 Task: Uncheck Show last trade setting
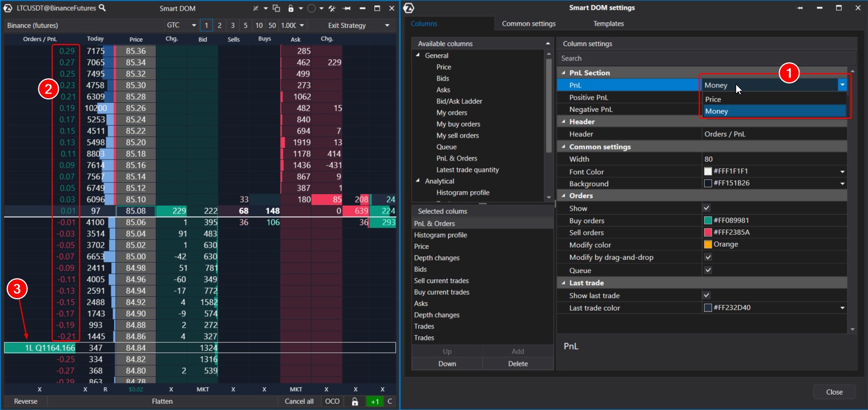(706, 295)
